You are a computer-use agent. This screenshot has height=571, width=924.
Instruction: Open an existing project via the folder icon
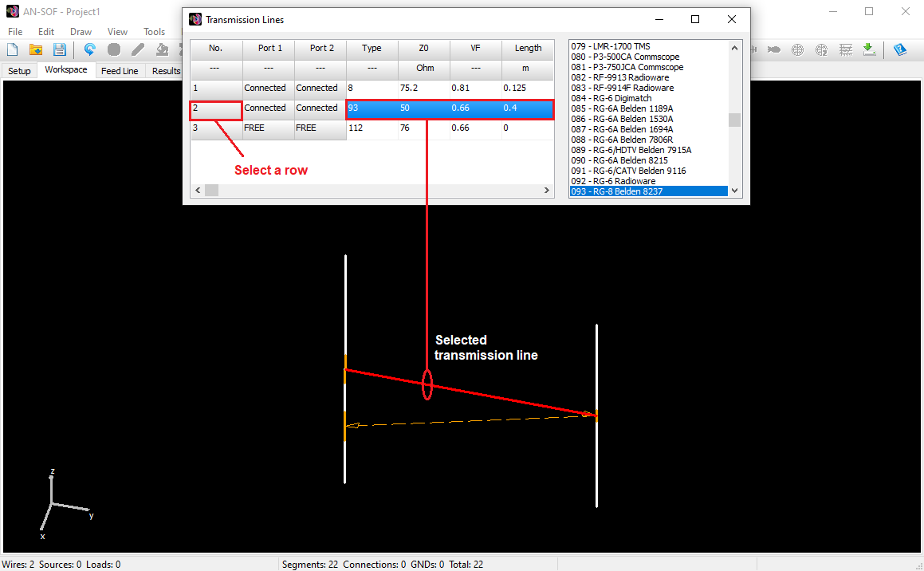click(x=35, y=49)
